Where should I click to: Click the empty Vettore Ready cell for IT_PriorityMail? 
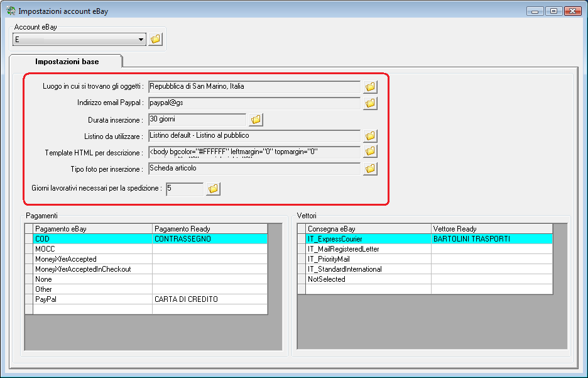(x=492, y=259)
